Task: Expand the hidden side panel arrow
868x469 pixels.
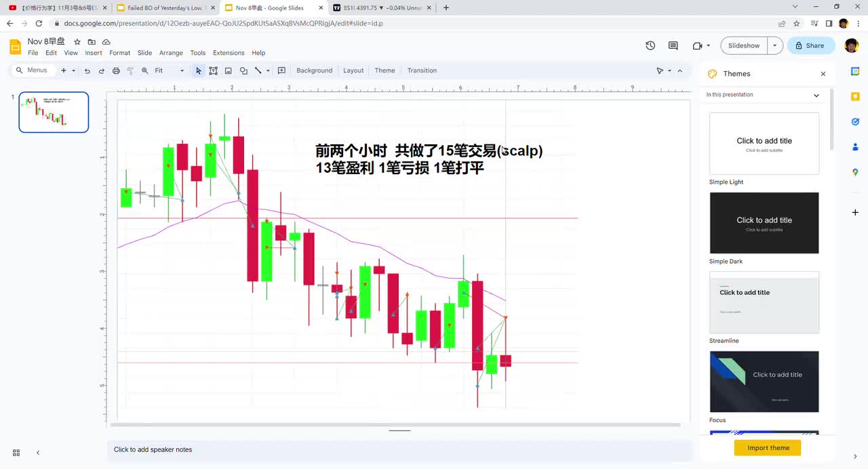Action: coord(855,456)
